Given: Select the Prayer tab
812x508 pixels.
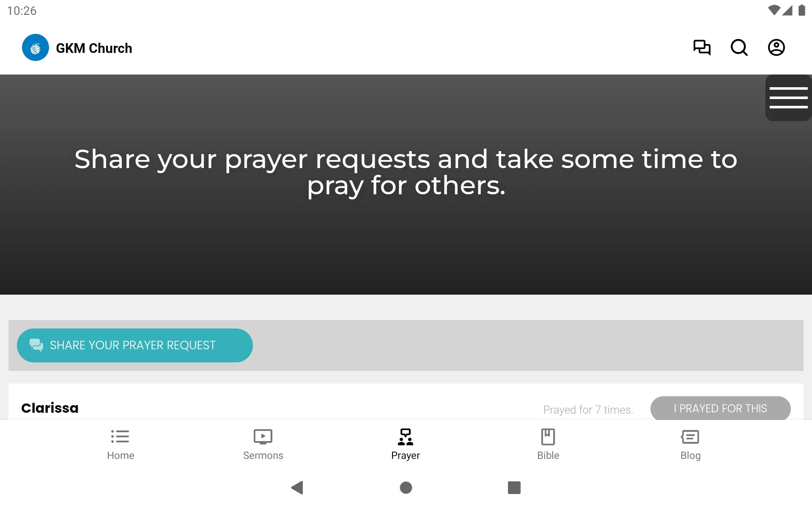Looking at the screenshot, I should tap(406, 444).
